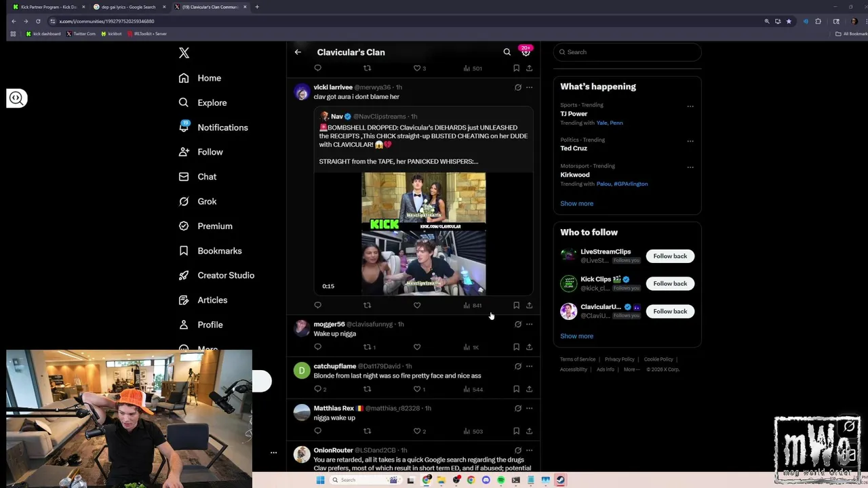Repost Matthias Rex's post

point(367,431)
